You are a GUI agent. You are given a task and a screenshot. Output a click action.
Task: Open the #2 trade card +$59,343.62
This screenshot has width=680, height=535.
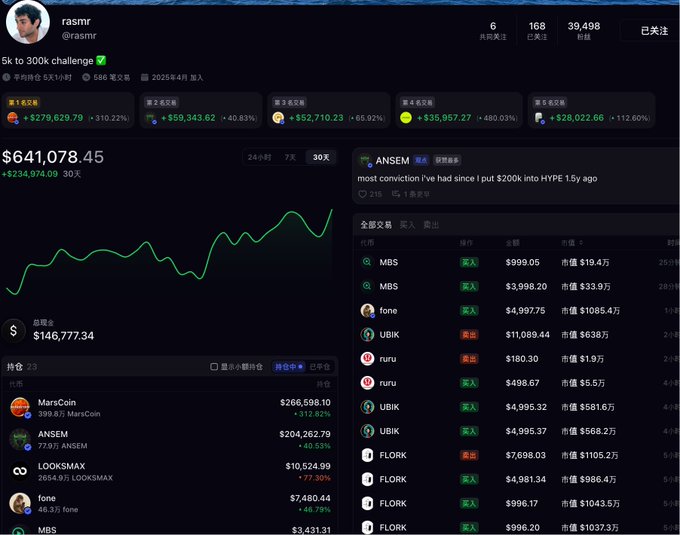[201, 111]
